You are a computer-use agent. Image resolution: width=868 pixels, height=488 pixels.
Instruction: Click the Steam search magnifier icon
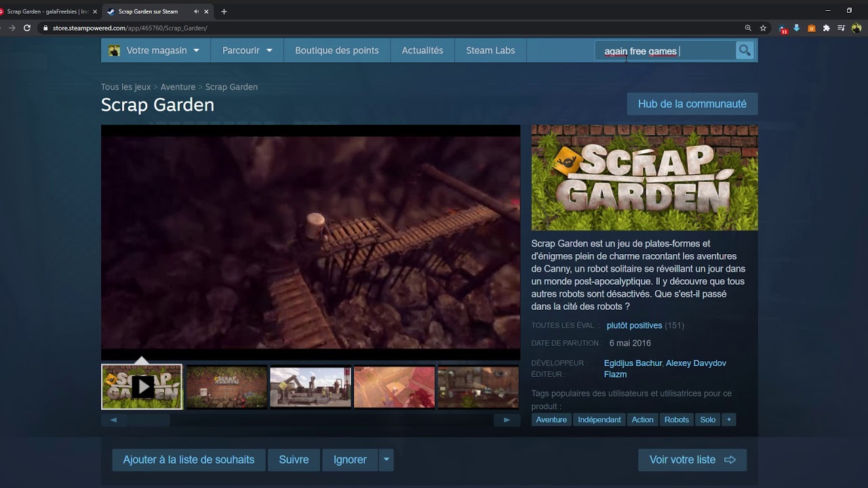pos(745,51)
